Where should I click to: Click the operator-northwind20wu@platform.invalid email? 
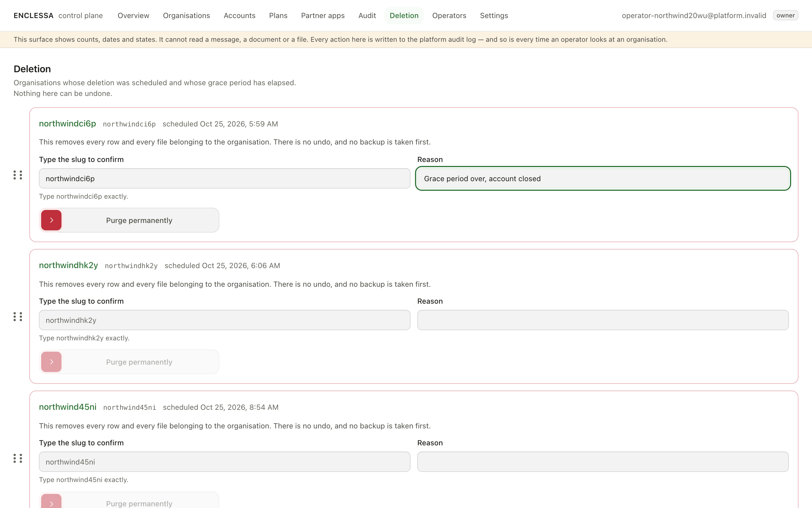(x=694, y=16)
